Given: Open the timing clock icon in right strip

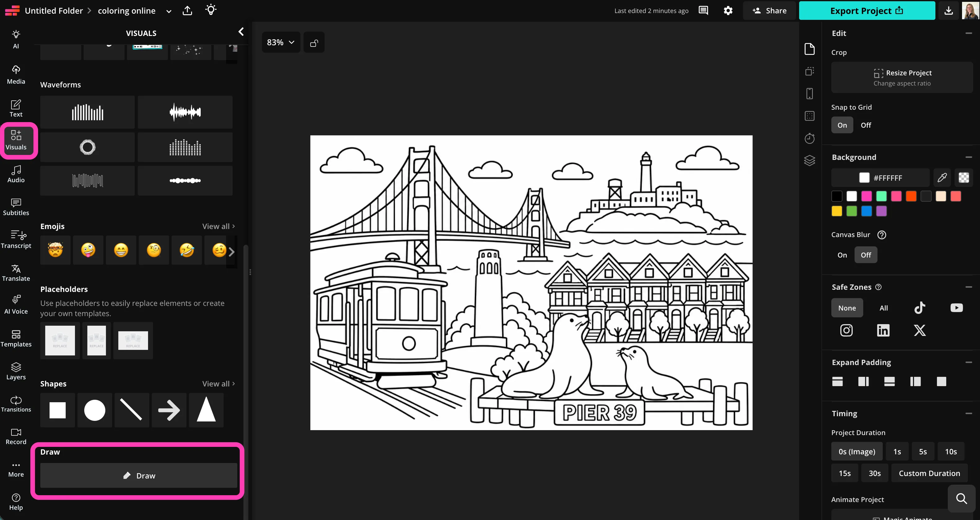Looking at the screenshot, I should point(810,138).
